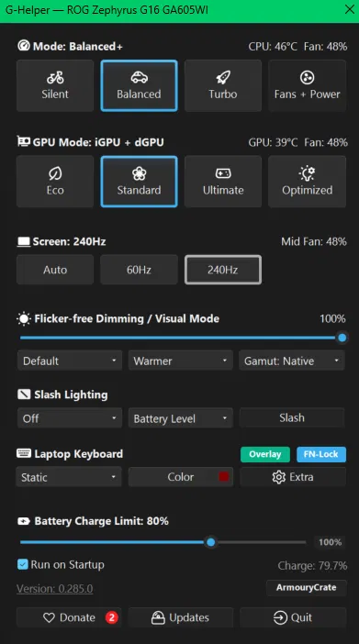Click Battery Charge Limit: 80% label
Viewport: 359px width, 644px height.
[102, 521]
